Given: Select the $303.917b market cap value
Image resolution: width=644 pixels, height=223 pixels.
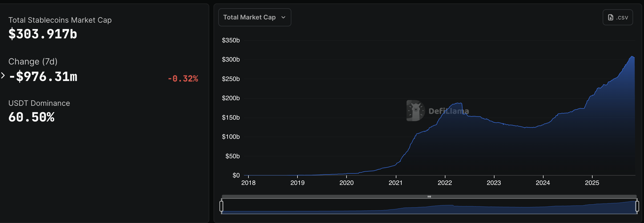Looking at the screenshot, I should [x=43, y=34].
